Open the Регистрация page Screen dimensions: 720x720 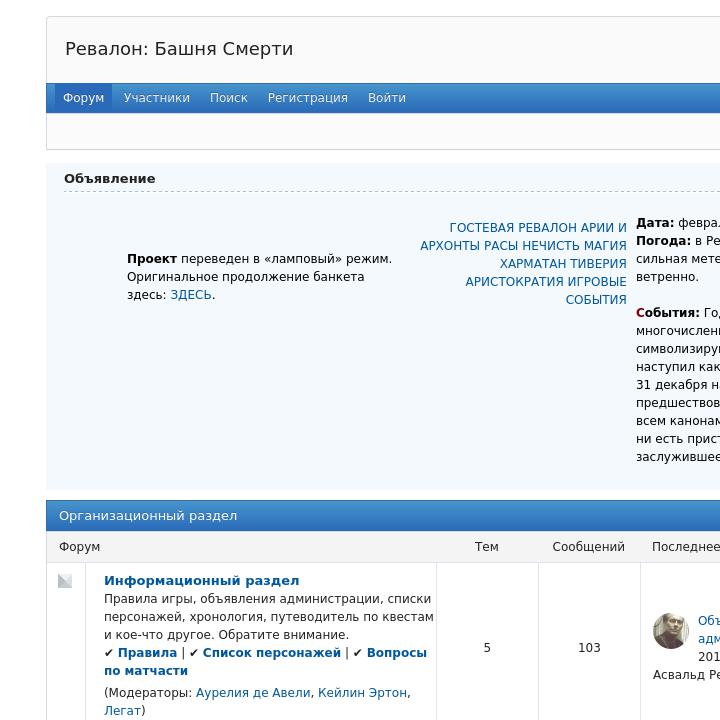[x=308, y=98]
